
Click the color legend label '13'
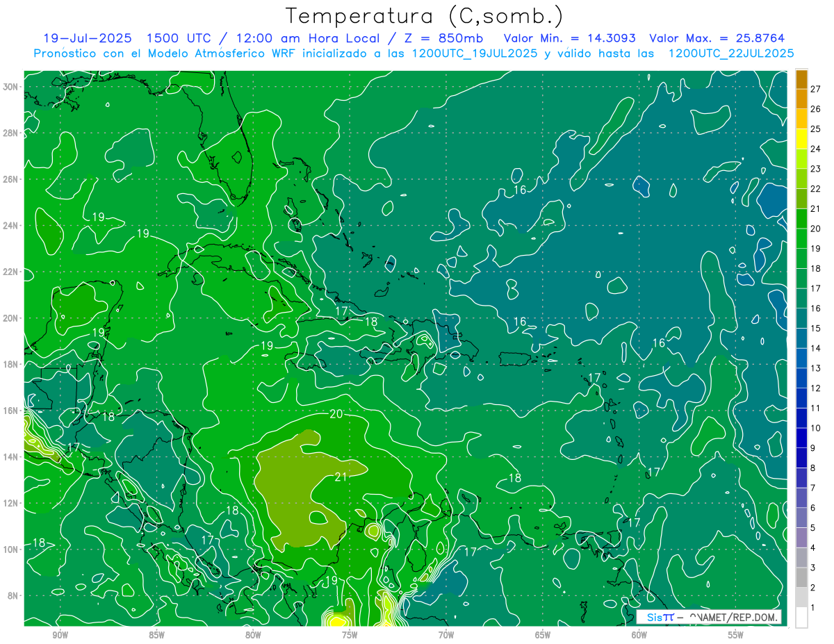tap(816, 368)
